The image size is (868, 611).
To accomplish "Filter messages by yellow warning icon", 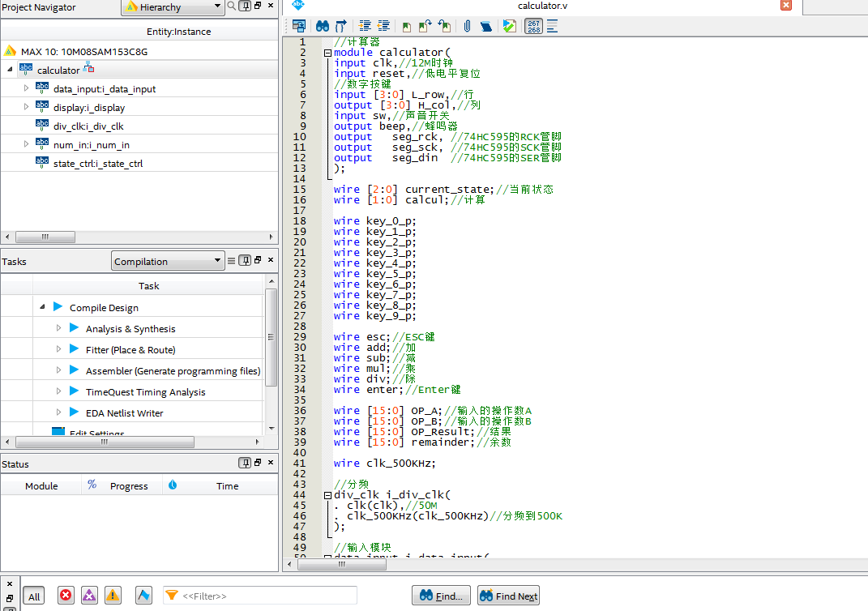I will (113, 596).
